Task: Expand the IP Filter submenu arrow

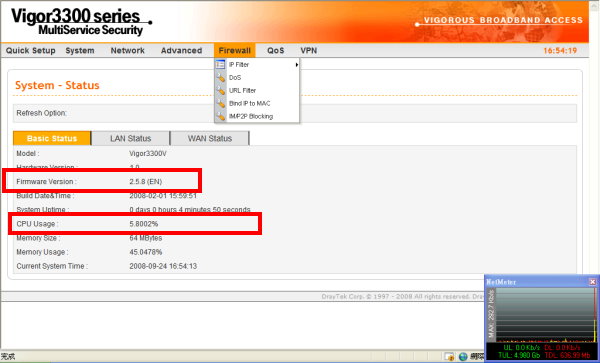Action: 297,65
